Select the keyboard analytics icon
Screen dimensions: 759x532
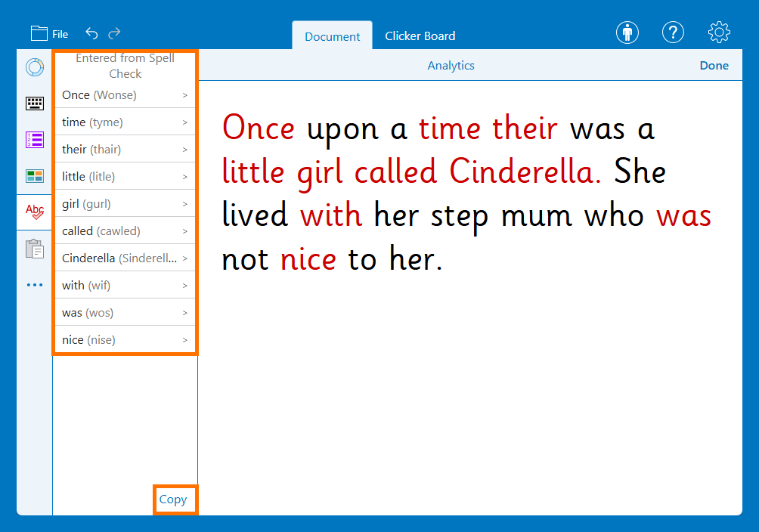(x=35, y=103)
